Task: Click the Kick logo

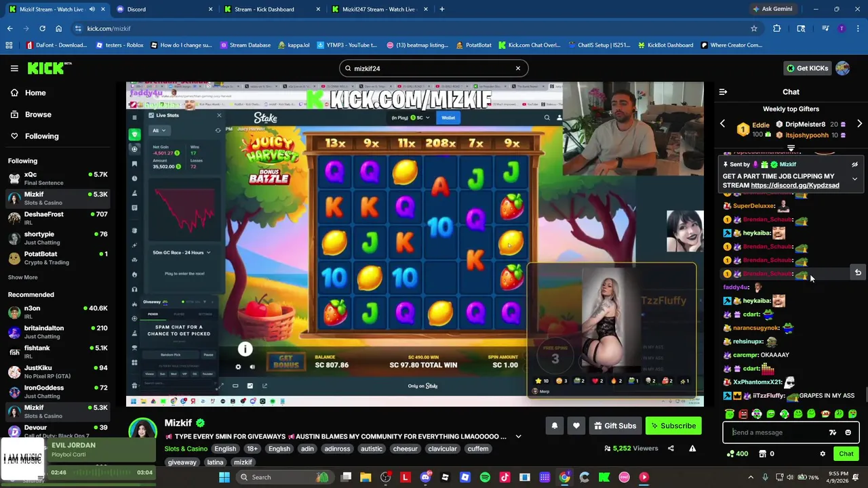Action: pos(49,68)
